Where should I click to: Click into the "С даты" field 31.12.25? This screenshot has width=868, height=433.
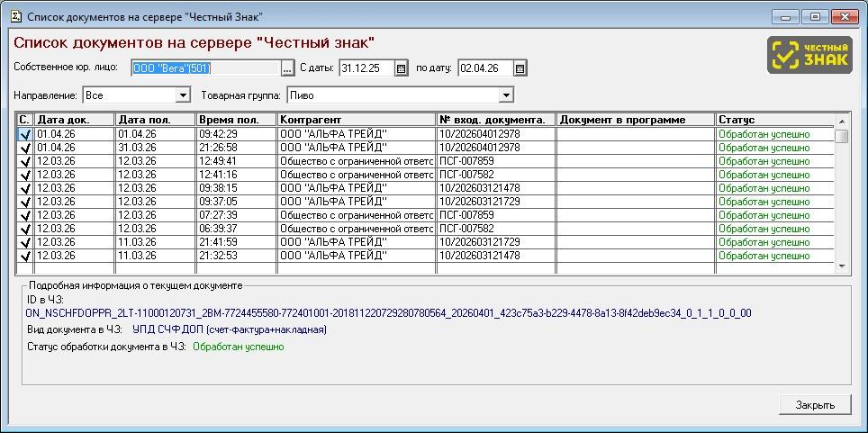(366, 68)
